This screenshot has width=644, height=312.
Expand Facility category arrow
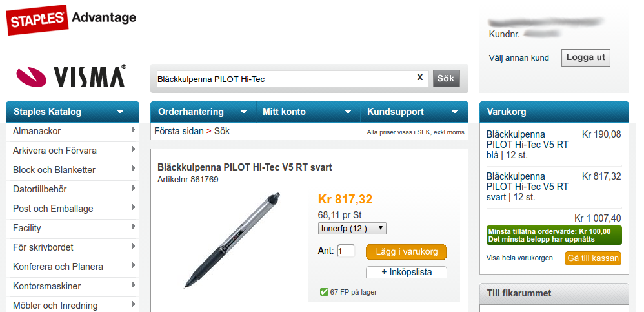click(x=133, y=227)
